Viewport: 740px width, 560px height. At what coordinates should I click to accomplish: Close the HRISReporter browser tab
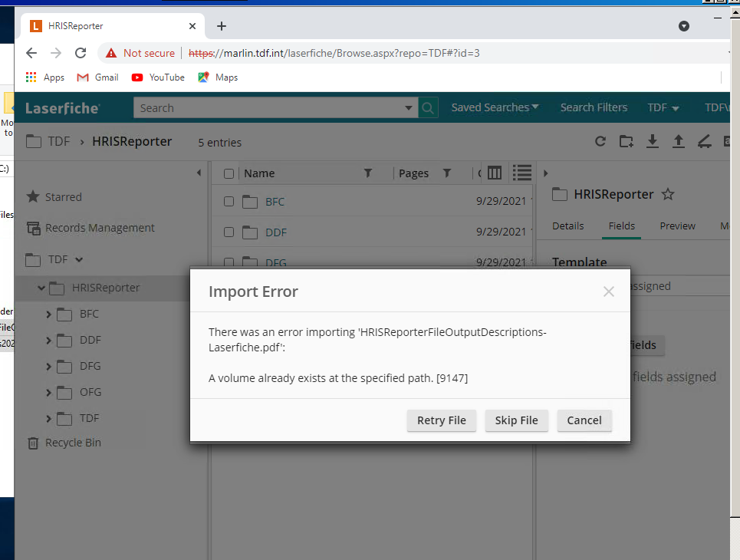pyautogui.click(x=192, y=26)
